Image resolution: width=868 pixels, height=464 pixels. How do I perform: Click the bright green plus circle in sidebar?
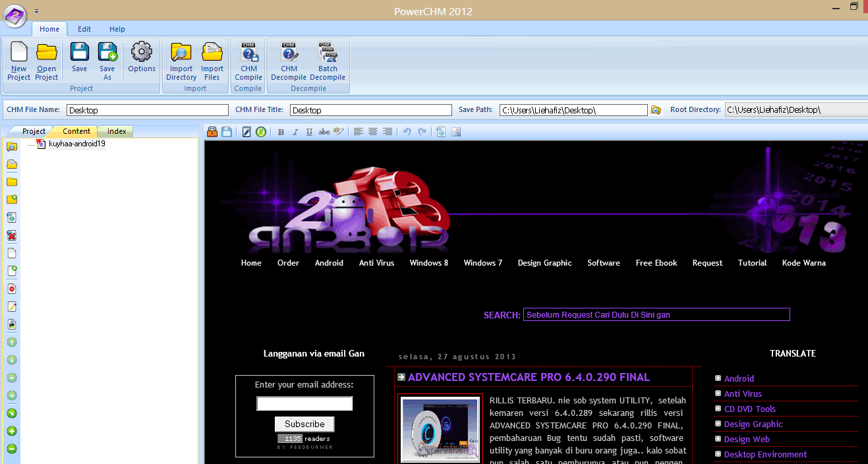pyautogui.click(x=12, y=431)
